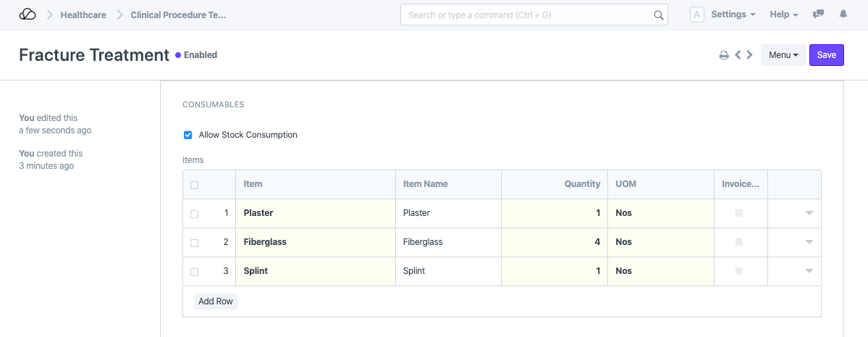Open the Menu dropdown button
Image resolution: width=868 pixels, height=337 pixels.
point(783,55)
